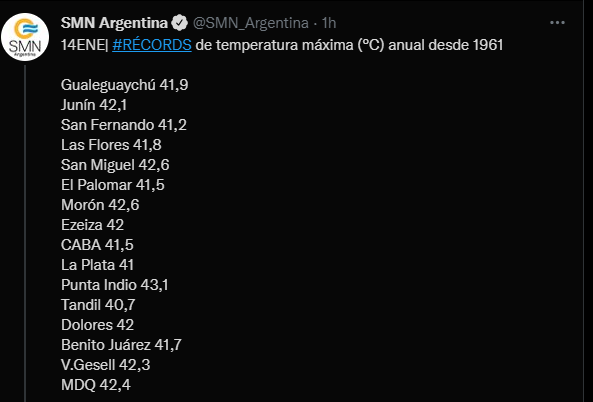
Task: Open the #RÉCORDS hashtag link
Action: pos(152,45)
